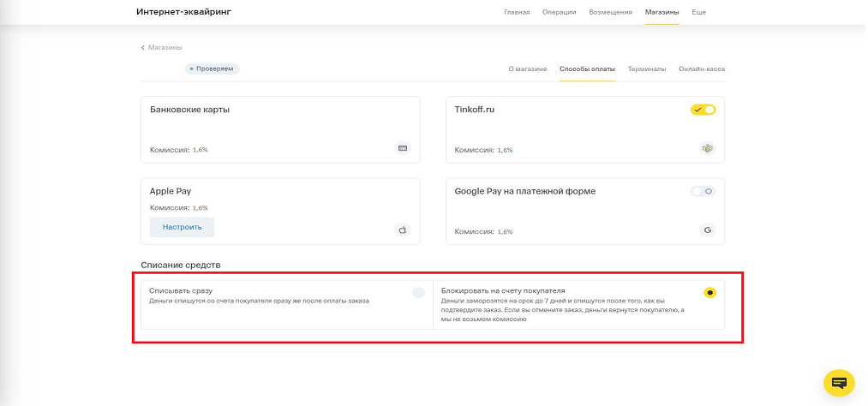This screenshot has height=406, width=868.
Task: Click the Интернет-эквайринг header title
Action: (183, 12)
